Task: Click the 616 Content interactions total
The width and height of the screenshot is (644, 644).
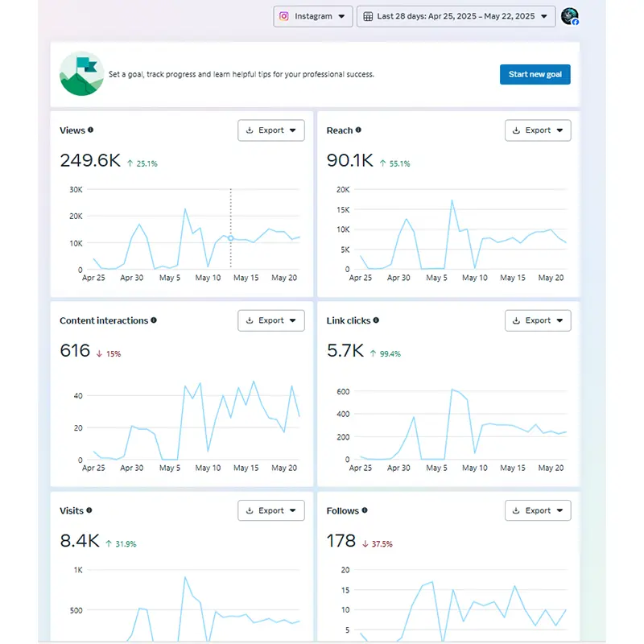Action: [x=75, y=350]
